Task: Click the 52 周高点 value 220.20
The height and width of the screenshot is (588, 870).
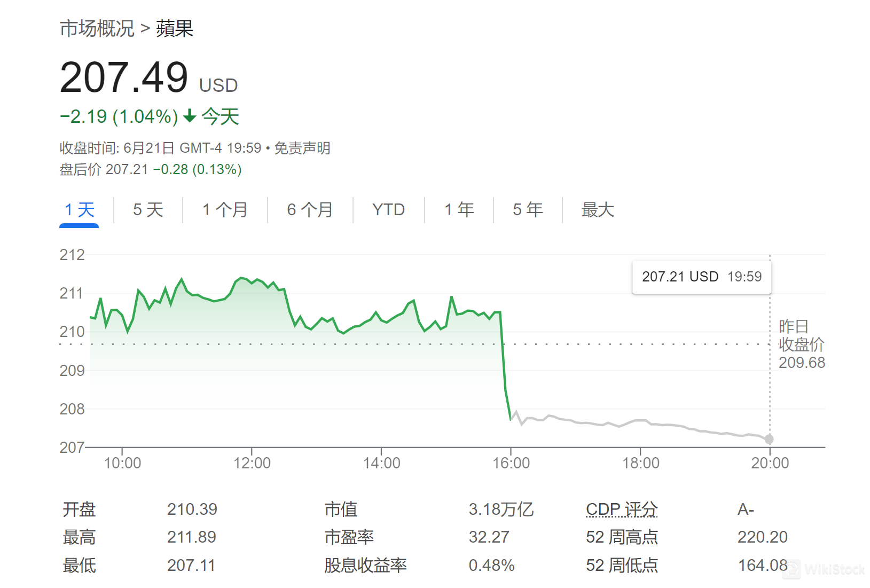Action: tap(762, 537)
